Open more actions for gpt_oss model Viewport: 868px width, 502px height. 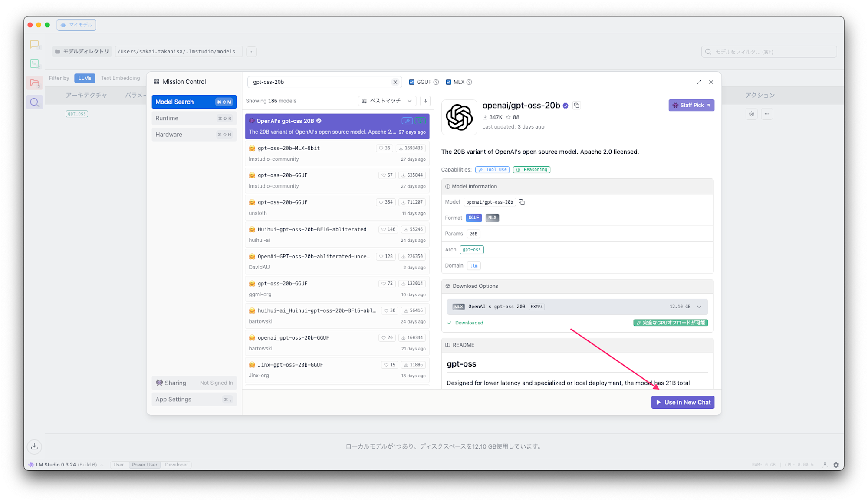767,114
